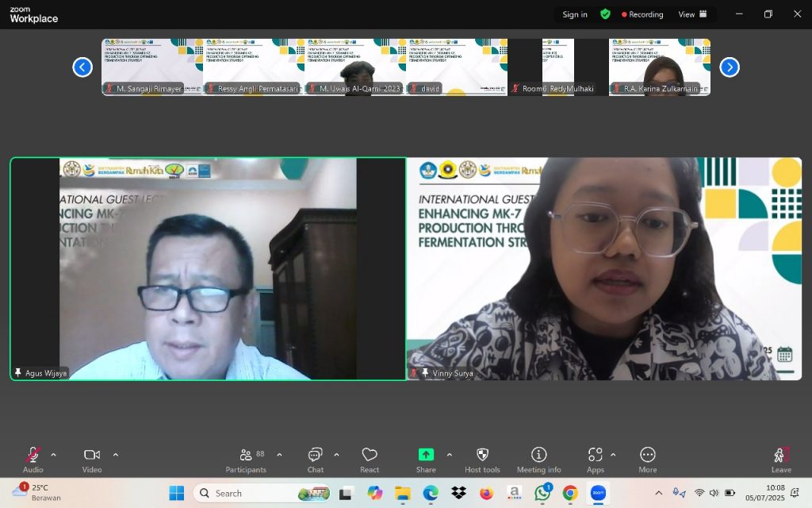The width and height of the screenshot is (812, 508).
Task: Expand the video settings arrow
Action: click(x=116, y=455)
